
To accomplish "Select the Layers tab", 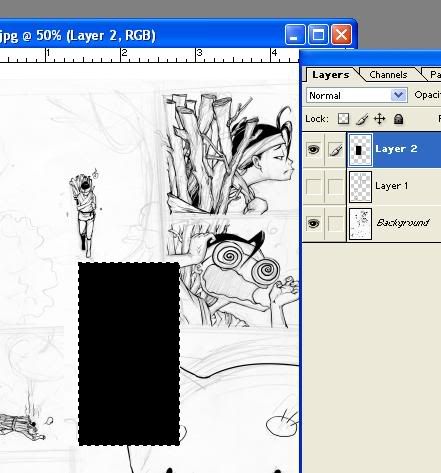I will [x=331, y=75].
